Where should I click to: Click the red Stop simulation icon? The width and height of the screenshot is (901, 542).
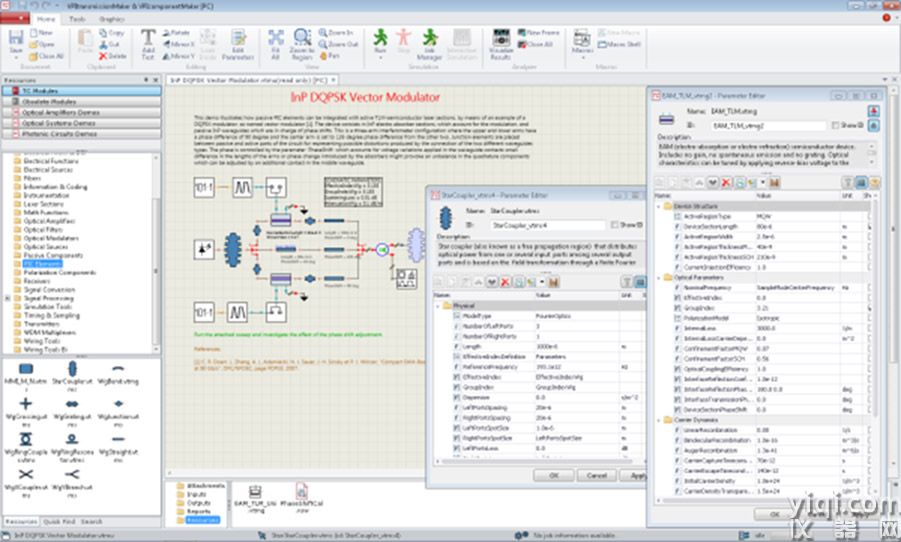point(403,37)
